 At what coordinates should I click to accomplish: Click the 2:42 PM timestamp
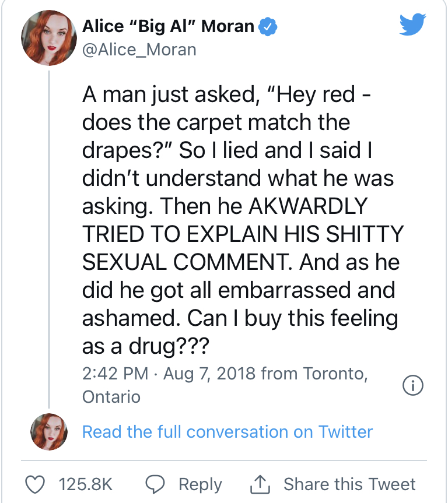116,374
